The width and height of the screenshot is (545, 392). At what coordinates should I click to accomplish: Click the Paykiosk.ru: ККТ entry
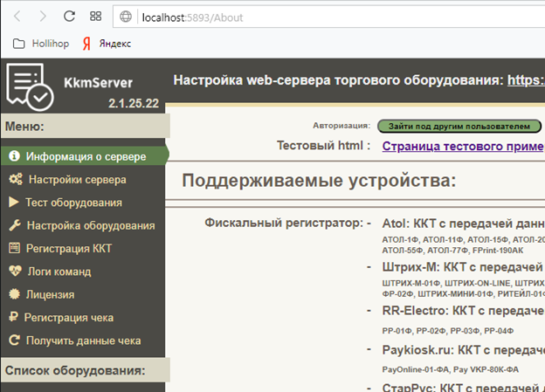(x=463, y=350)
